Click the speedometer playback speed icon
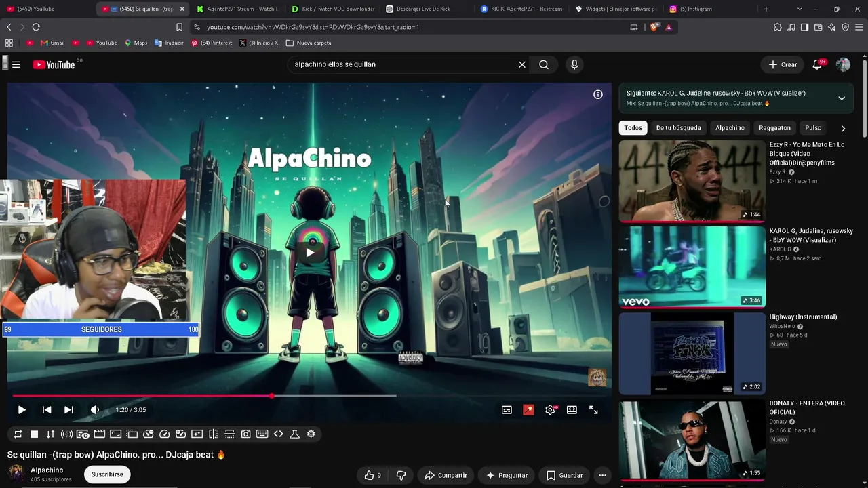This screenshot has height=488, width=868. [x=164, y=434]
